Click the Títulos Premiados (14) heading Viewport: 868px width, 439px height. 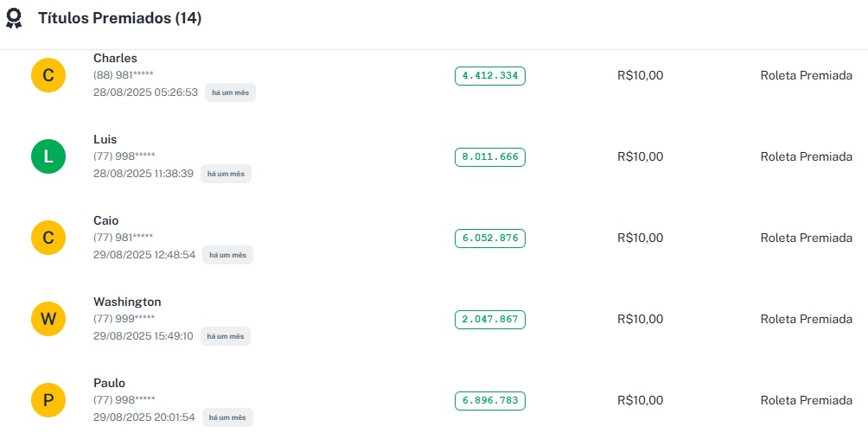click(x=119, y=18)
